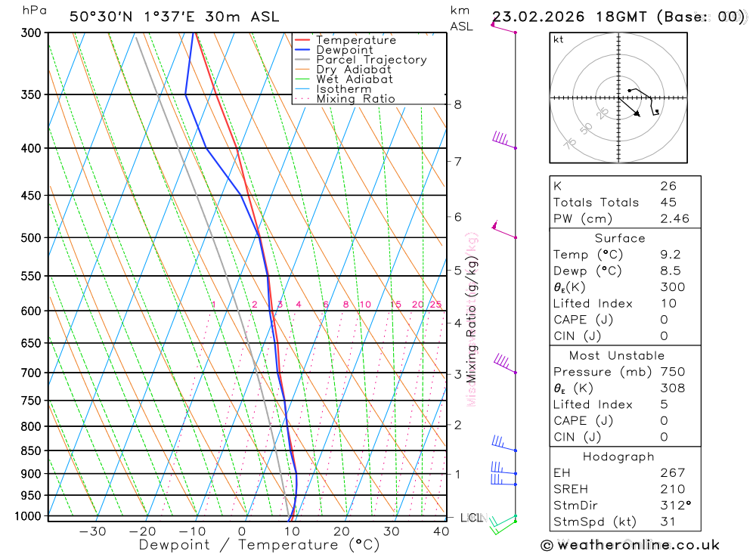Click the 850 hPa pressure axis label
Image resolution: width=756 pixels, height=554 pixels.
pyautogui.click(x=31, y=450)
